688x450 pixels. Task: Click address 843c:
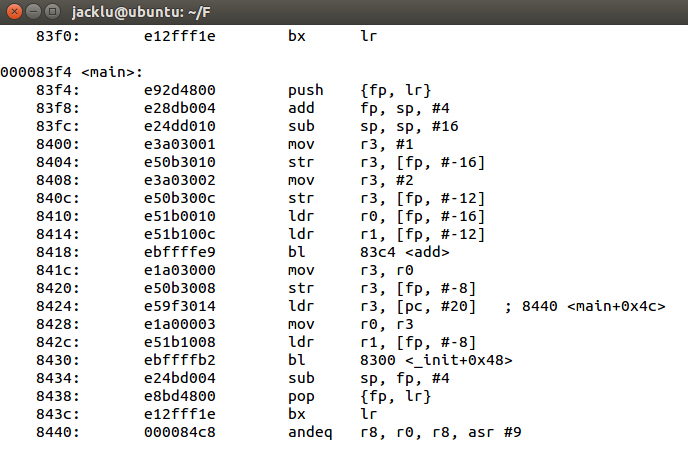pyautogui.click(x=57, y=414)
